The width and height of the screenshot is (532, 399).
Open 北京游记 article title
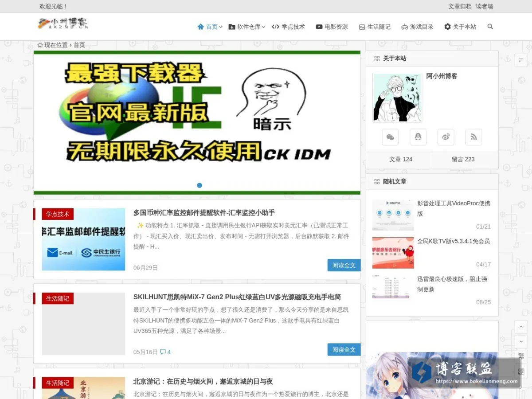203,381
